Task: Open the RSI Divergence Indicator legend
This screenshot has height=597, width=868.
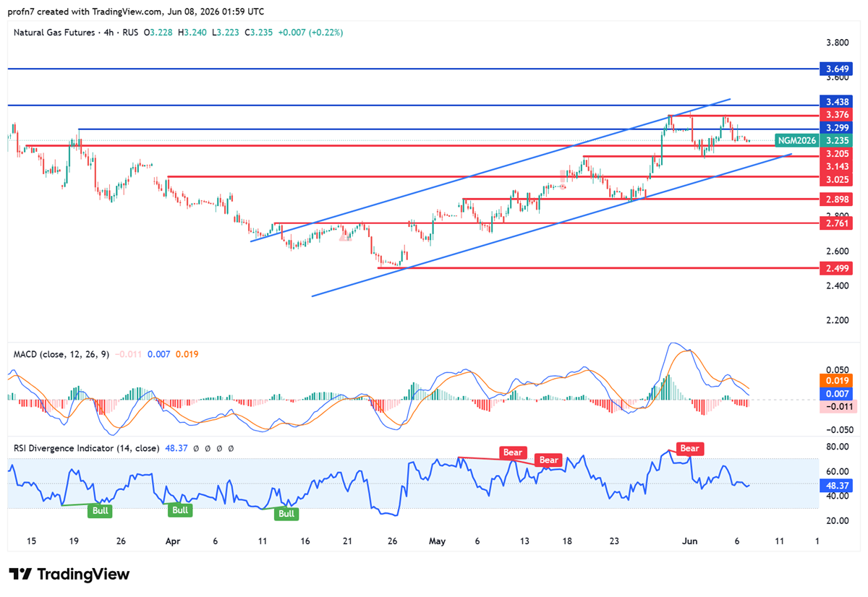Action: pos(86,448)
